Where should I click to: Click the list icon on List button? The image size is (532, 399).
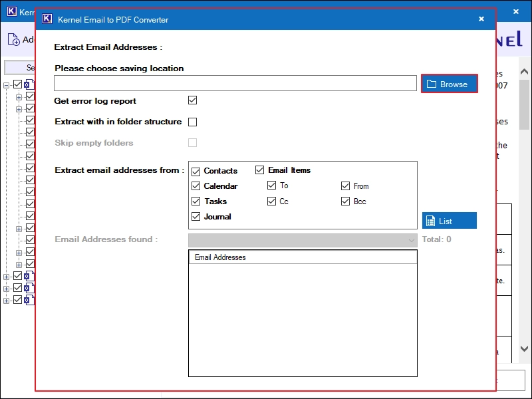[430, 221]
